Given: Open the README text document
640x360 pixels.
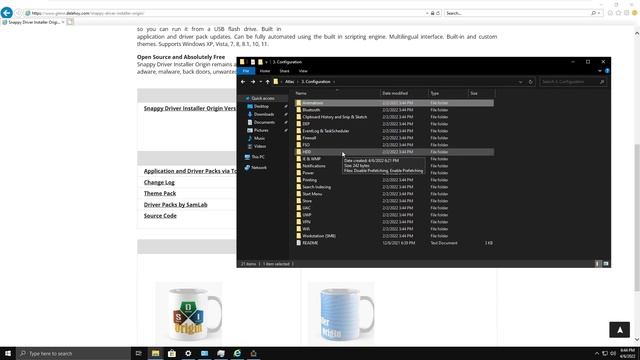Looking at the screenshot, I should click(310, 243).
